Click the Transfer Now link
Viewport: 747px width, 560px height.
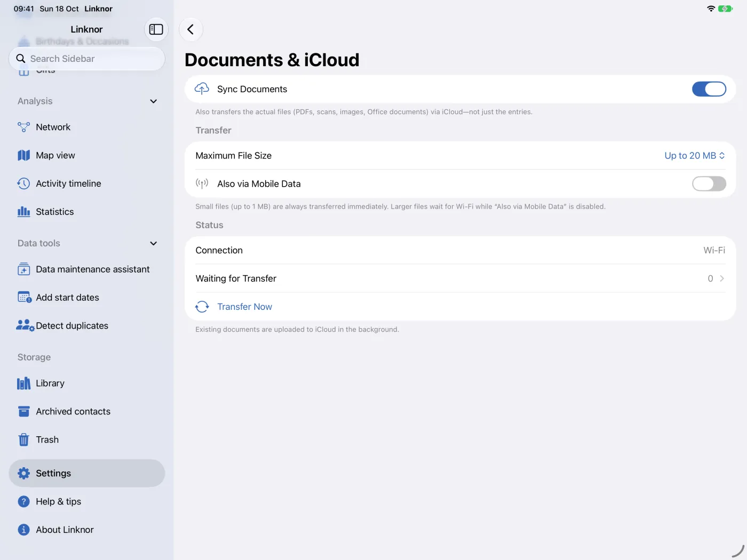(244, 307)
